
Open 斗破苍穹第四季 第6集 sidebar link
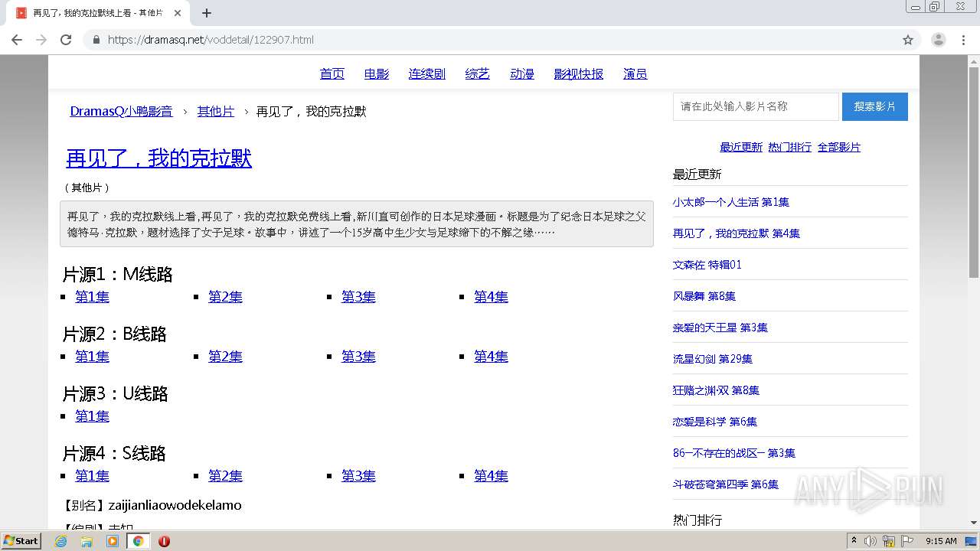pyautogui.click(x=726, y=484)
